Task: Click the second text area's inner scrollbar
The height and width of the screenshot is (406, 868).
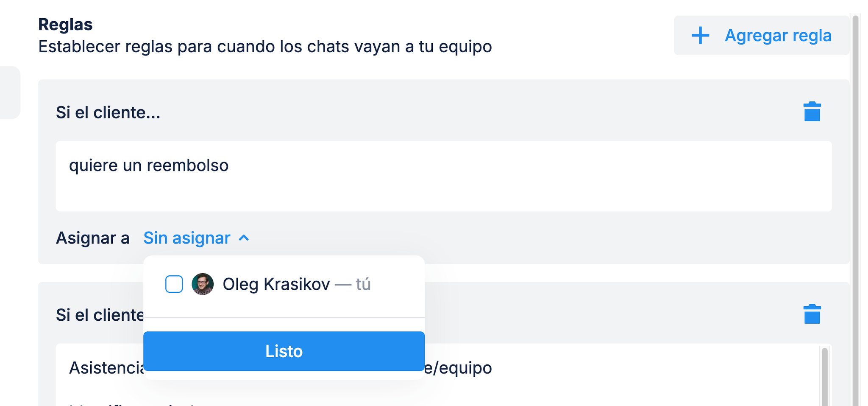Action: [x=824, y=378]
